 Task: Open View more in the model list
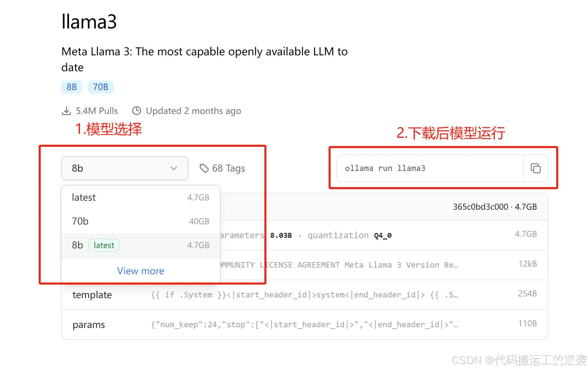(x=141, y=271)
